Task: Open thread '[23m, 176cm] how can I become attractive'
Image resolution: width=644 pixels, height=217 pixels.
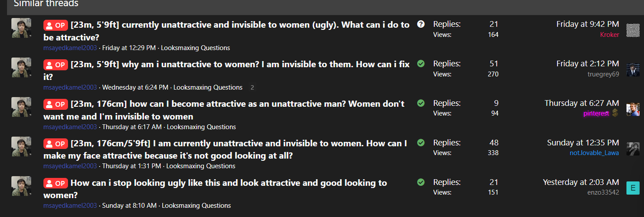Action: coord(224,110)
